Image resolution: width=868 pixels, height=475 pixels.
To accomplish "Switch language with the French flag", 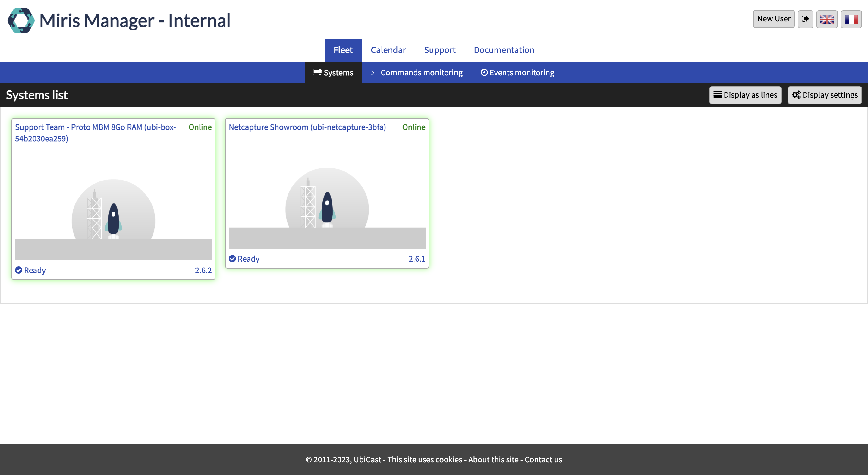I will click(x=851, y=19).
